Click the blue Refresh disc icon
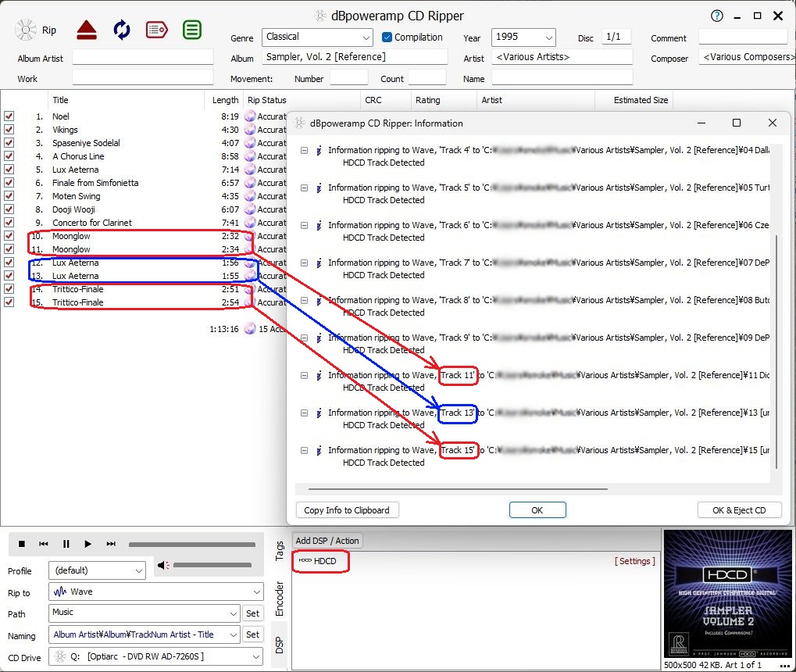This screenshot has height=672, width=796. point(122,30)
